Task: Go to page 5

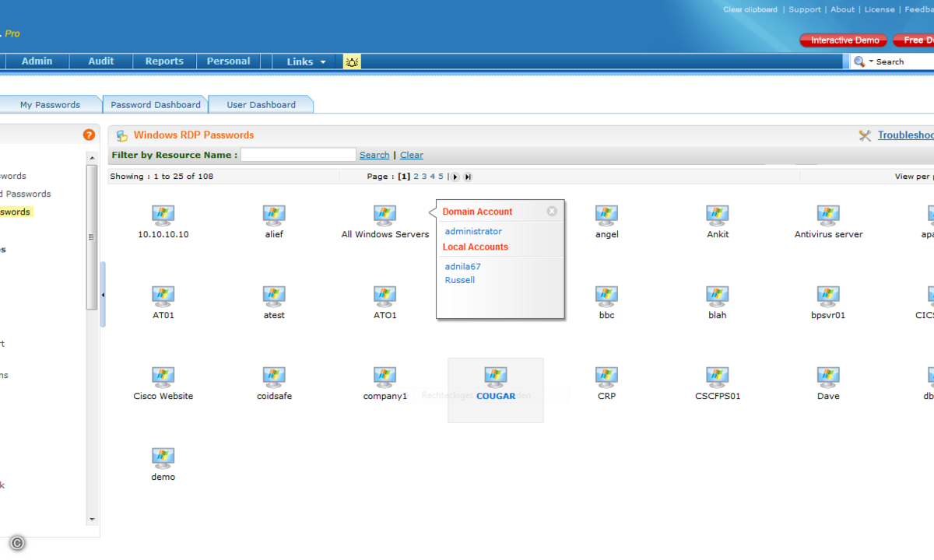Action: tap(441, 177)
